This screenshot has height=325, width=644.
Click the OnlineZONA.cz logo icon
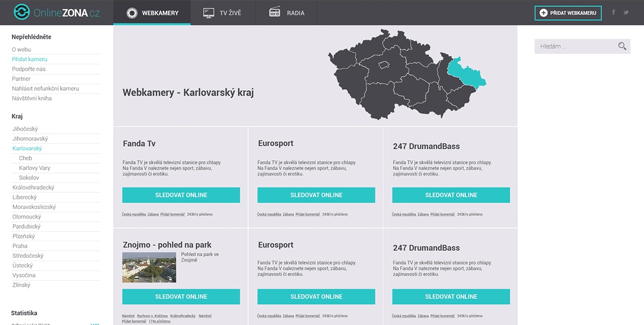click(21, 12)
